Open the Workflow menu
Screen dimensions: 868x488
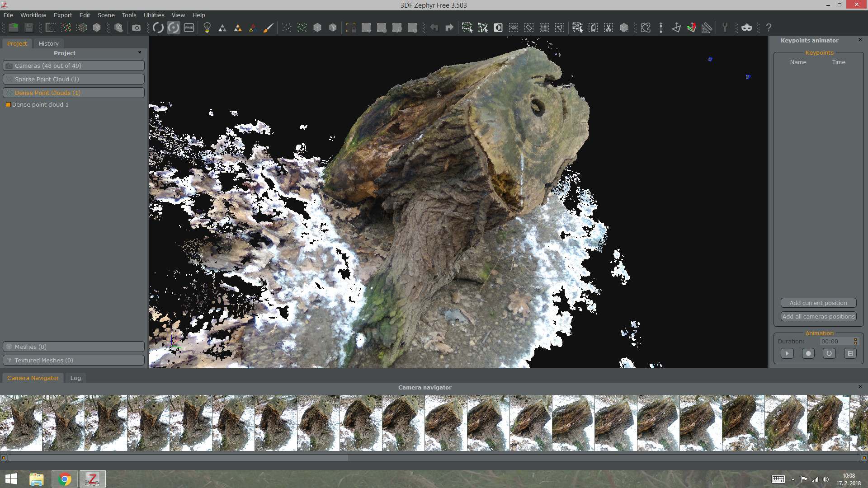point(33,15)
